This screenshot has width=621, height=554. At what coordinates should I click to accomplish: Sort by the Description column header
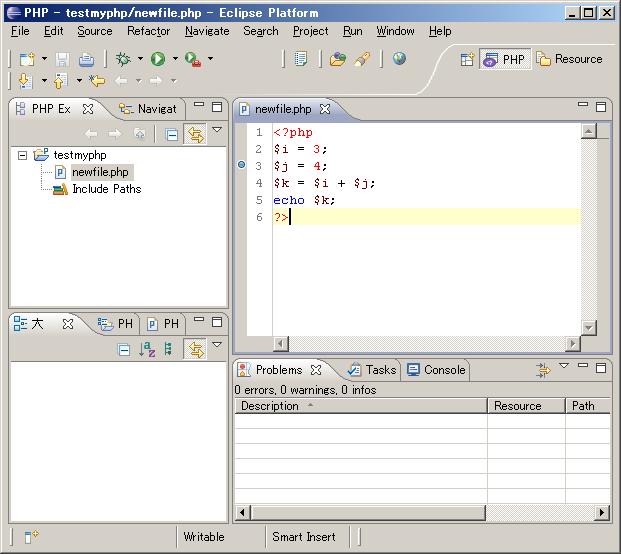coord(270,406)
